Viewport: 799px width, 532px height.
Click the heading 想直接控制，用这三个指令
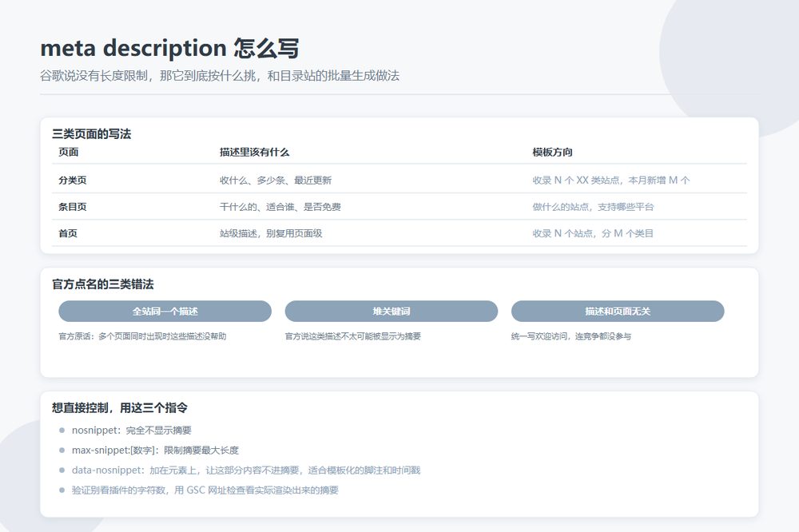click(120, 407)
